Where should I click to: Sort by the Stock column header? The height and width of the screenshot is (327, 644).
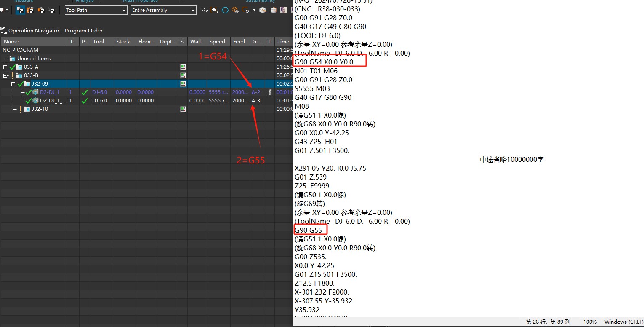coord(125,42)
